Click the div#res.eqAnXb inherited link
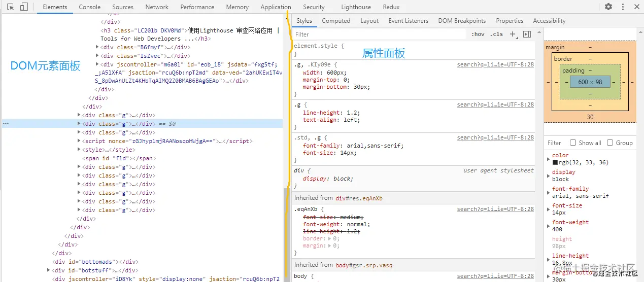Viewport: 644px width, 282px height. click(x=359, y=198)
